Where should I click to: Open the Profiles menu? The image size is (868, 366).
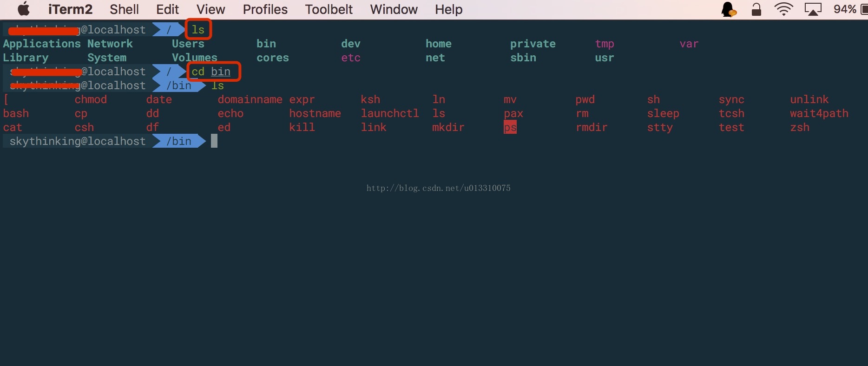click(x=265, y=9)
